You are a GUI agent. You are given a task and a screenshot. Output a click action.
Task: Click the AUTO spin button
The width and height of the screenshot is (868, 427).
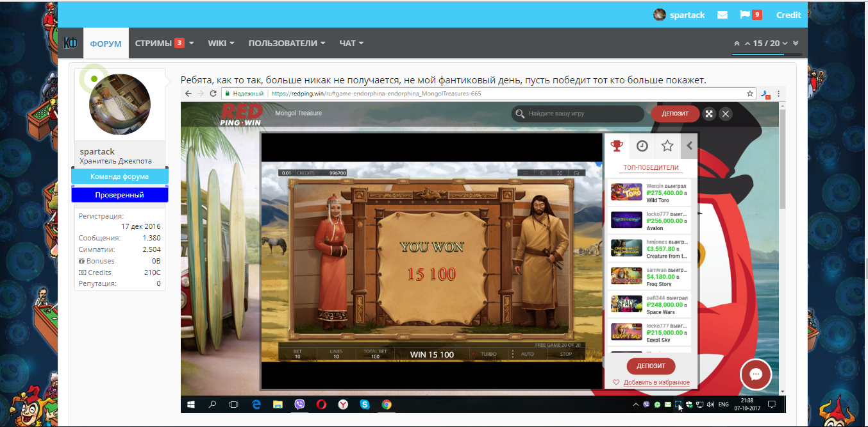tap(528, 354)
